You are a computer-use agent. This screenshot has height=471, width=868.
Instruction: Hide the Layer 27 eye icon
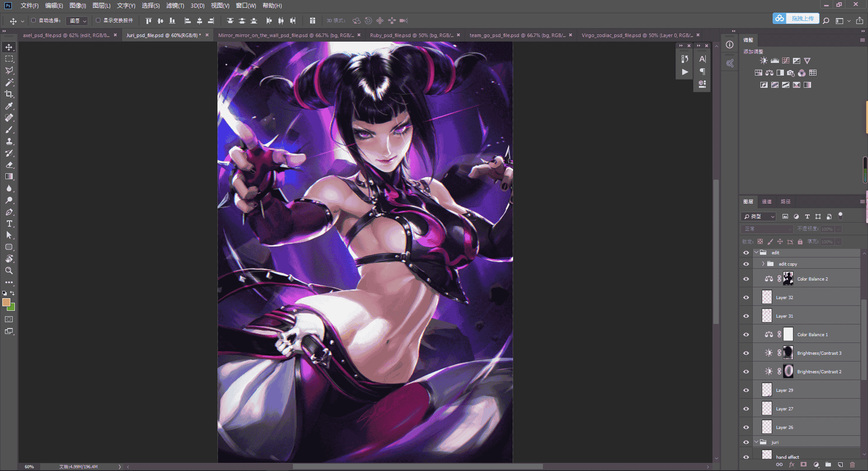(x=746, y=409)
